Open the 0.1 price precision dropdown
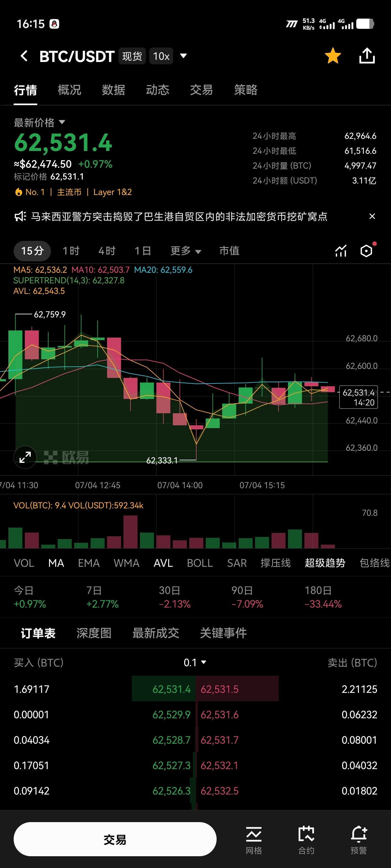The width and height of the screenshot is (391, 868). click(195, 662)
